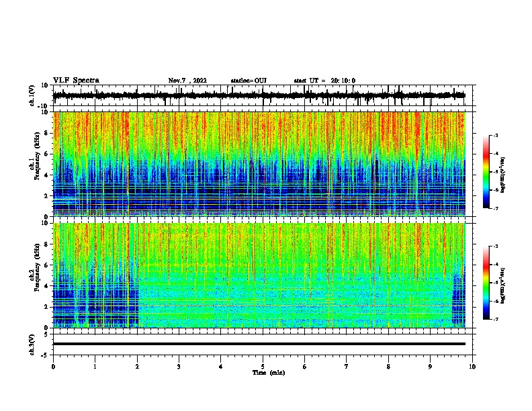This screenshot has height=411, width=532.
Task: Click the "-5" tick on ch.3(V) axis
Action: coord(46,355)
